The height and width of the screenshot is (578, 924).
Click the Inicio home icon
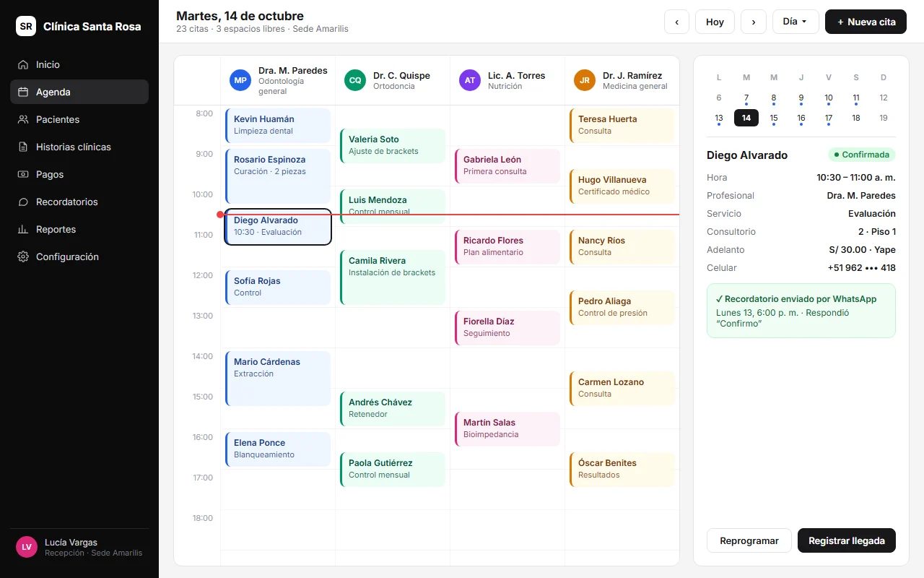pos(23,64)
